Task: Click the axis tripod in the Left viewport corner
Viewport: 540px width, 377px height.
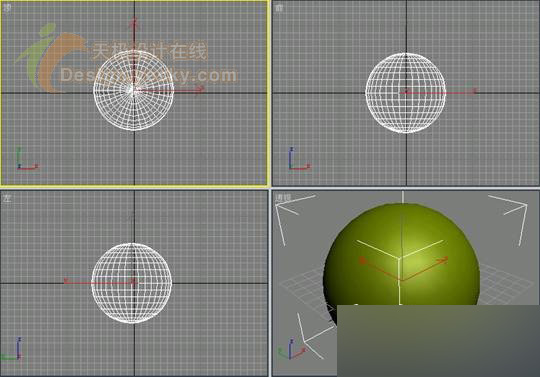Action: (12, 349)
